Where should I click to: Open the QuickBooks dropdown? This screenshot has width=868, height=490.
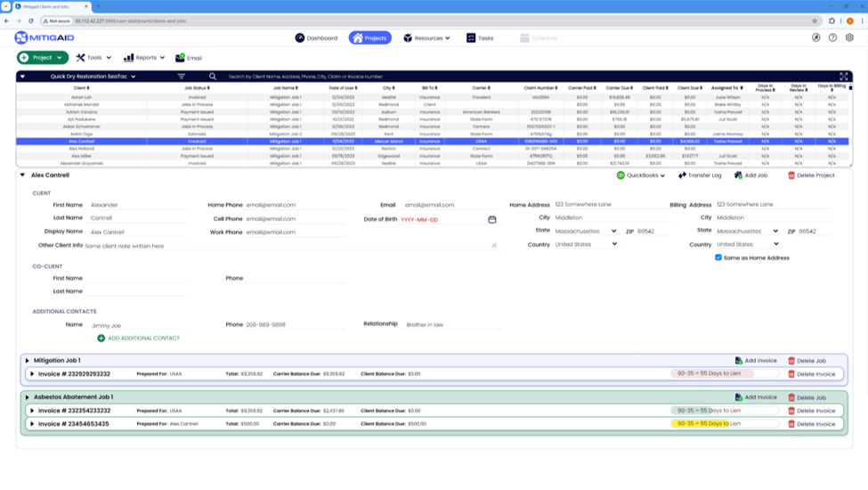point(641,176)
